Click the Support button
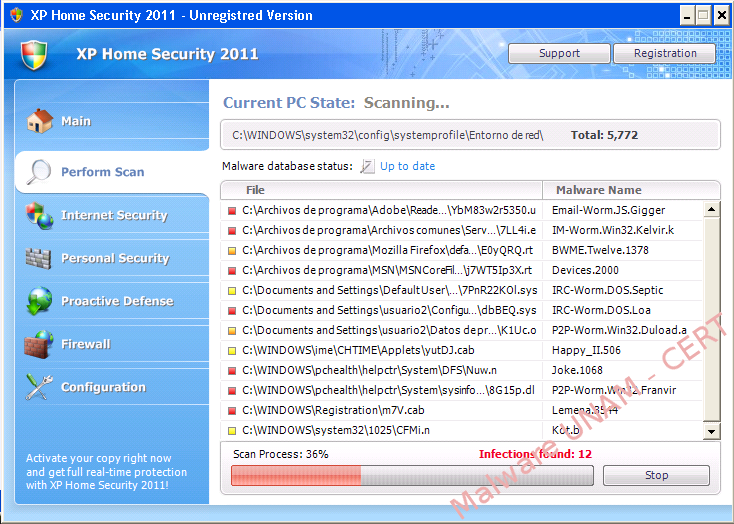The image size is (734, 524). (559, 53)
